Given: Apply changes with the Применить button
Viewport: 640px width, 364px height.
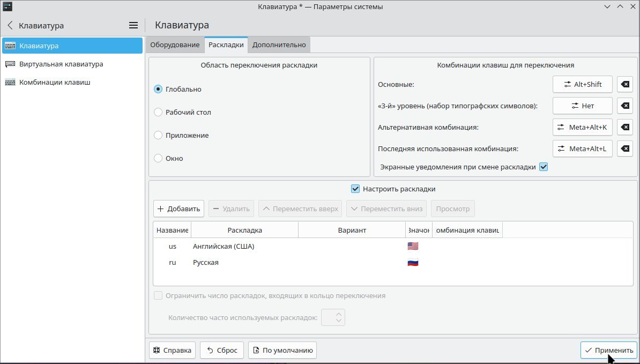Looking at the screenshot, I should click(608, 350).
